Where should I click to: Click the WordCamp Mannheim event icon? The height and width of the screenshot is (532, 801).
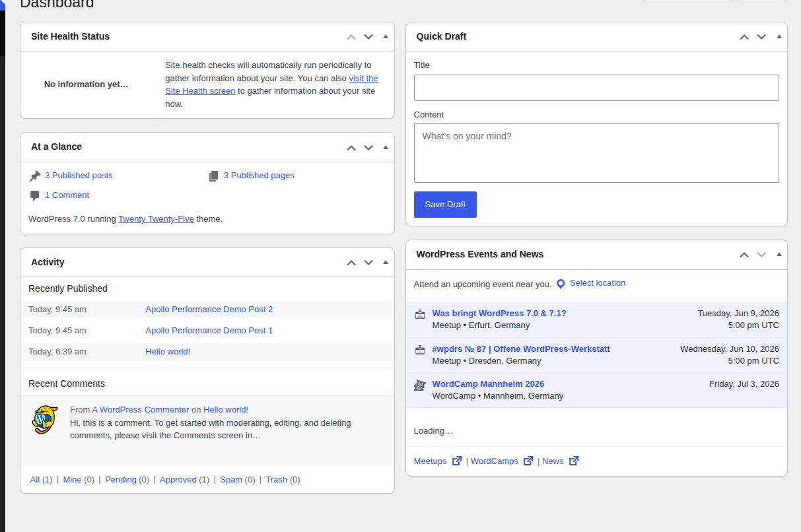pyautogui.click(x=419, y=385)
